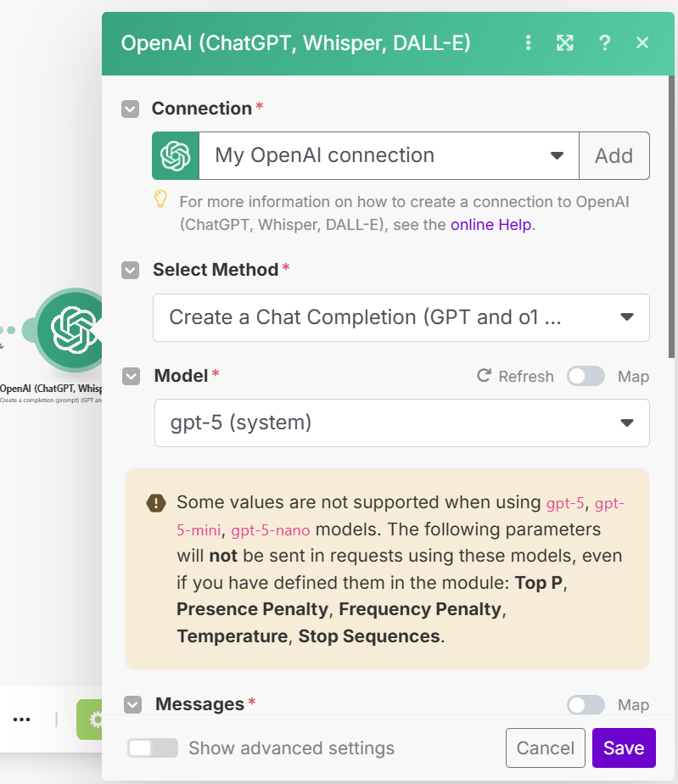
Task: Open the Select Method dropdown
Action: click(x=401, y=317)
